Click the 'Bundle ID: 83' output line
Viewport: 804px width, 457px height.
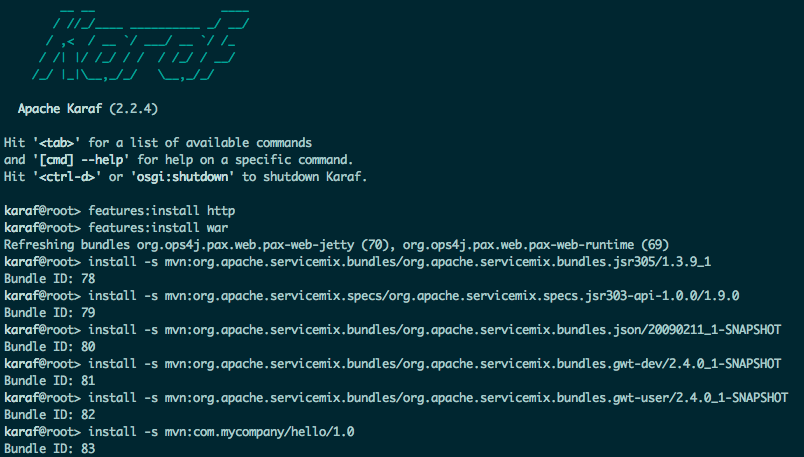(x=50, y=448)
